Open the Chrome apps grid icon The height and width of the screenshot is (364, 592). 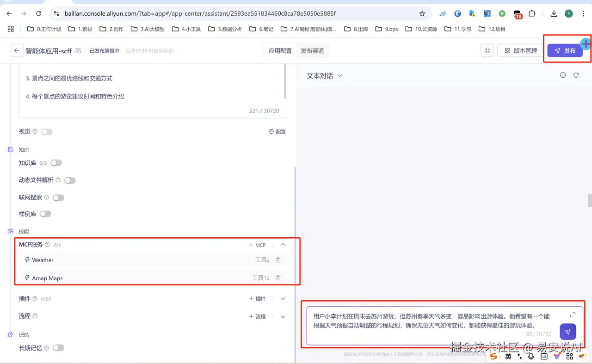point(11,29)
